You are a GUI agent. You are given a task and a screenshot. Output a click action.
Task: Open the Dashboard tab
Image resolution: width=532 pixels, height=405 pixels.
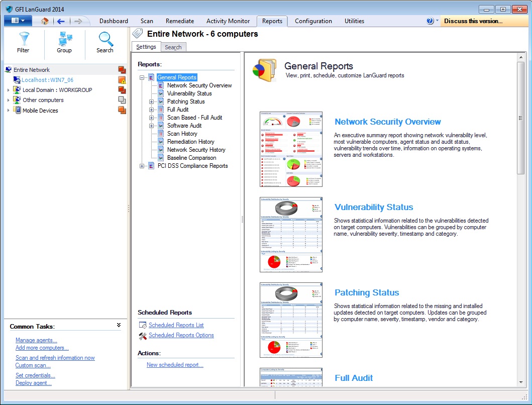(114, 21)
